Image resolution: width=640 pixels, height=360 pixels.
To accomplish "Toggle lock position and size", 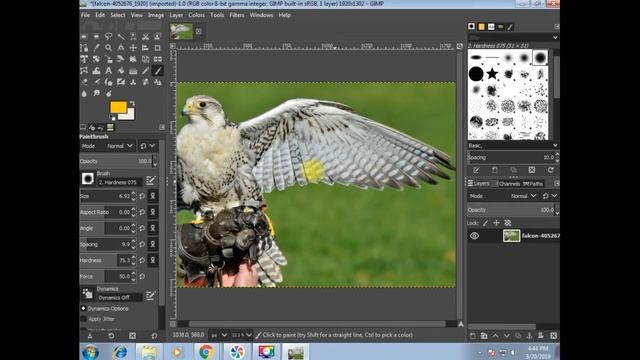I will tap(496, 223).
